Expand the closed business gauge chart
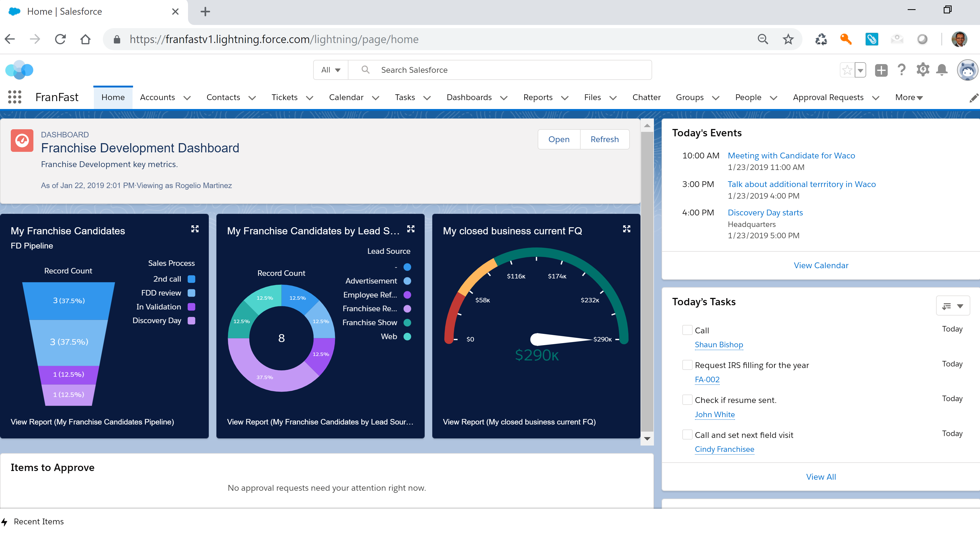The width and height of the screenshot is (980, 533). (x=627, y=229)
